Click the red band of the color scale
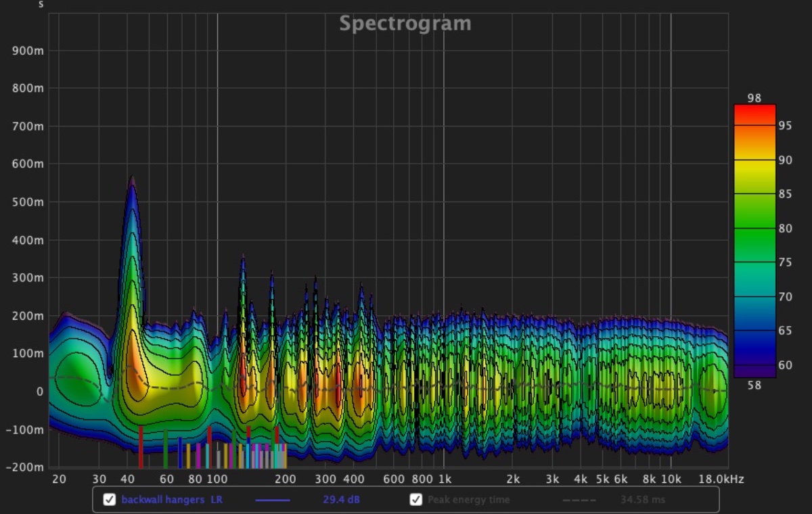Image resolution: width=812 pixels, height=514 pixels. [x=754, y=115]
